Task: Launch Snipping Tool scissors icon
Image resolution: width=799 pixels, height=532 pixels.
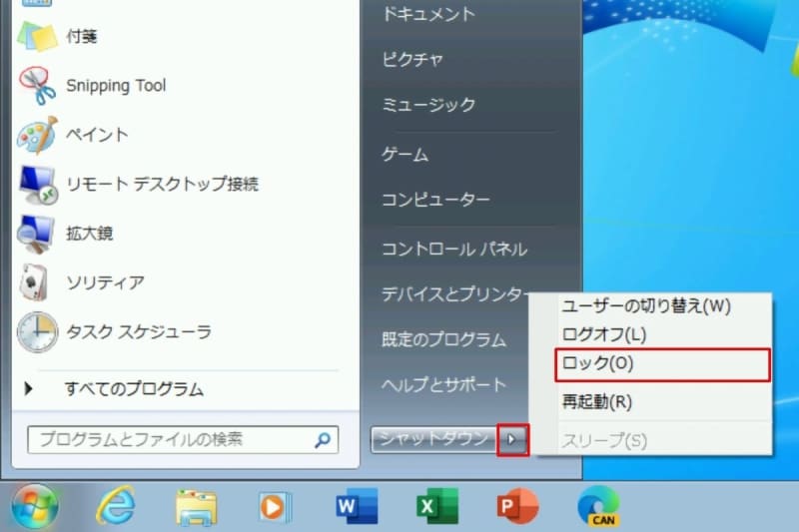Action: click(37, 86)
